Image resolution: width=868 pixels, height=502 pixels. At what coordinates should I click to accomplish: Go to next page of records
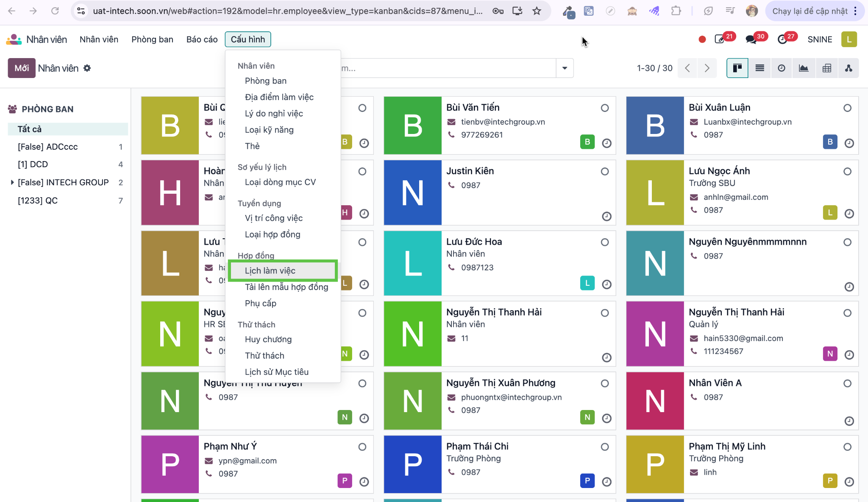pyautogui.click(x=707, y=68)
